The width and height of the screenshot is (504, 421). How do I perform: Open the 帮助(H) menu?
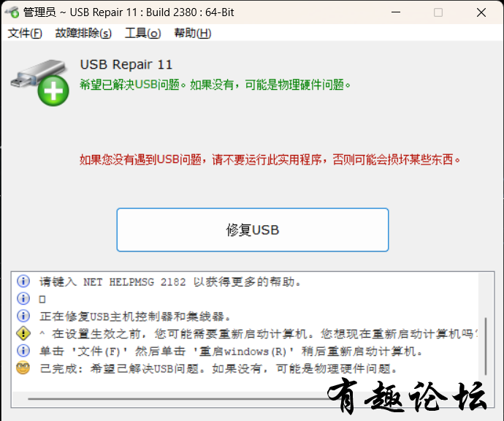pos(193,33)
